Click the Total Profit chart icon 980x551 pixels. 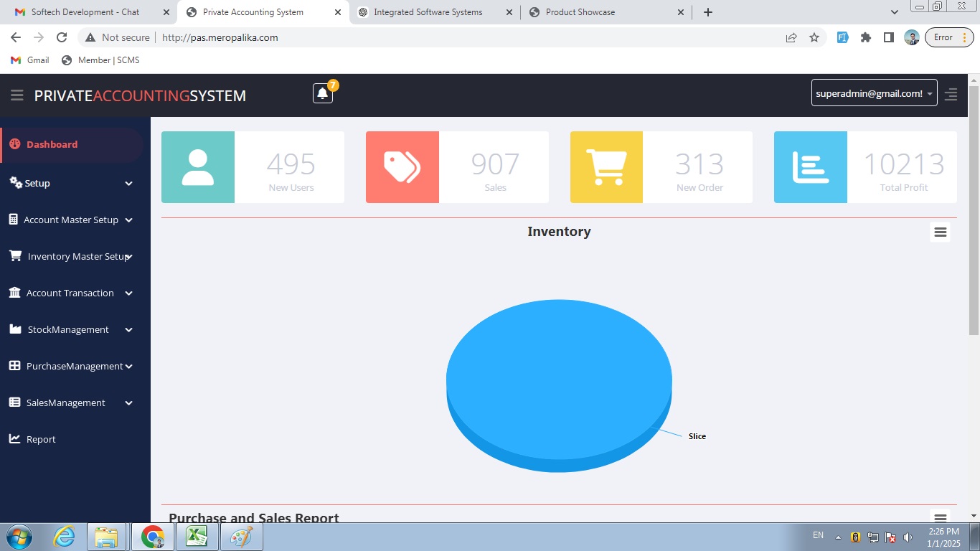pyautogui.click(x=810, y=167)
